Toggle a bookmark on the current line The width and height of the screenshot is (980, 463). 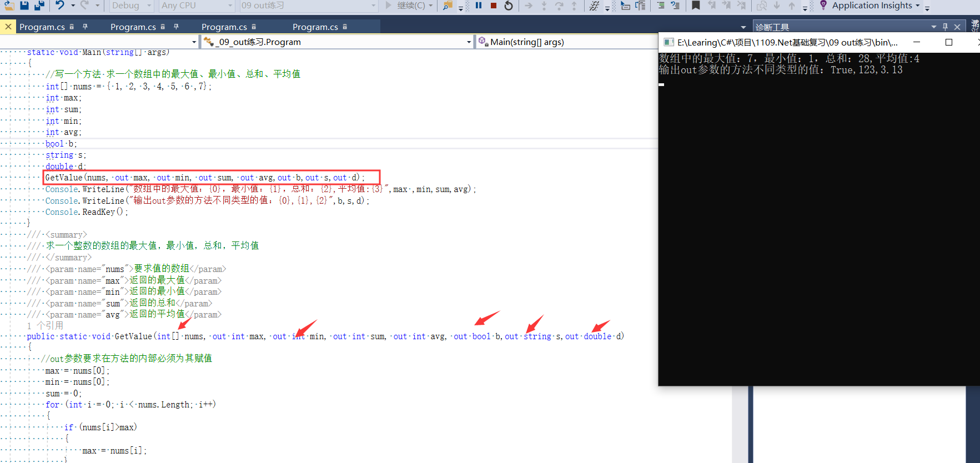click(x=696, y=6)
